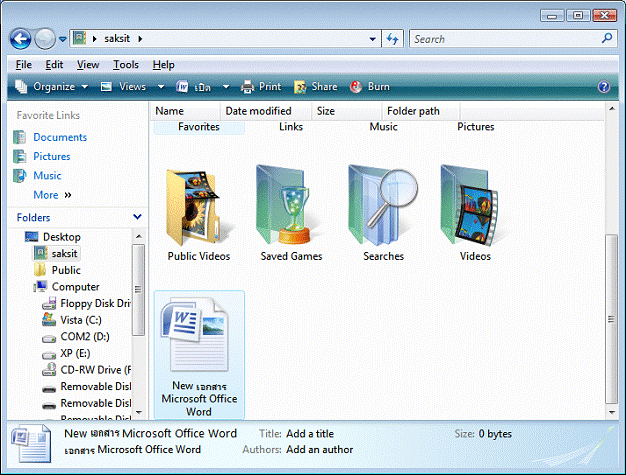Screen dimensions: 626x475
Task: Sort by the Size column header
Action: [x=347, y=111]
